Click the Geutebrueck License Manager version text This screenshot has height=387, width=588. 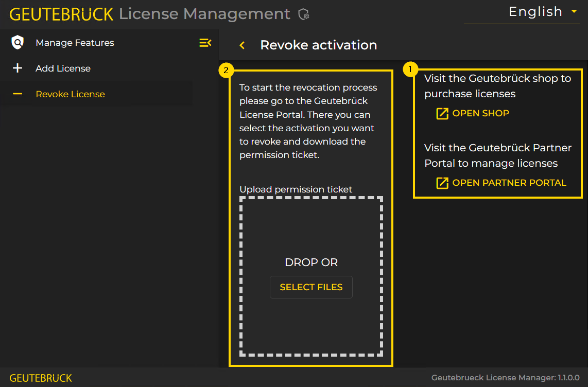pyautogui.click(x=505, y=378)
